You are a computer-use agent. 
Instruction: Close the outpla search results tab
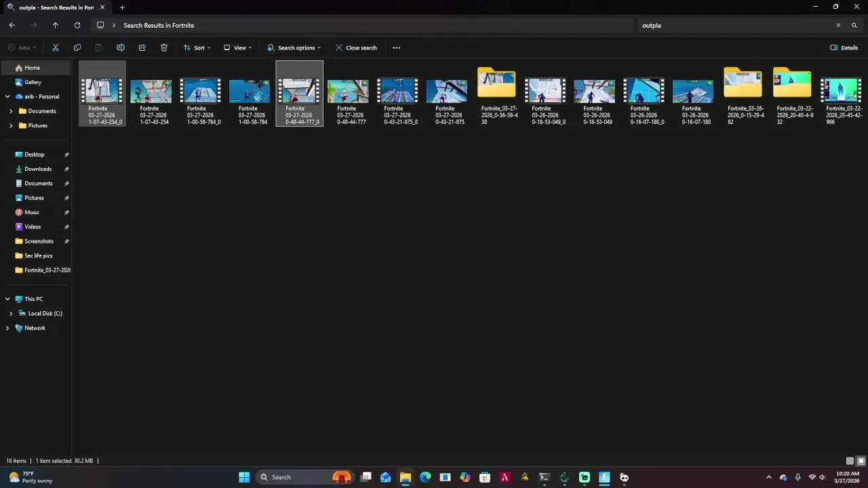point(102,7)
